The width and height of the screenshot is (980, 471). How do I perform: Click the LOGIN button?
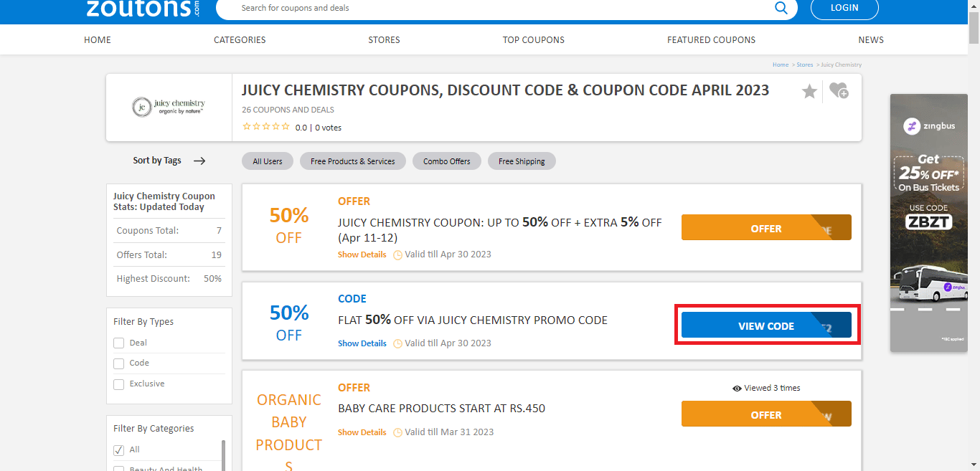844,9
